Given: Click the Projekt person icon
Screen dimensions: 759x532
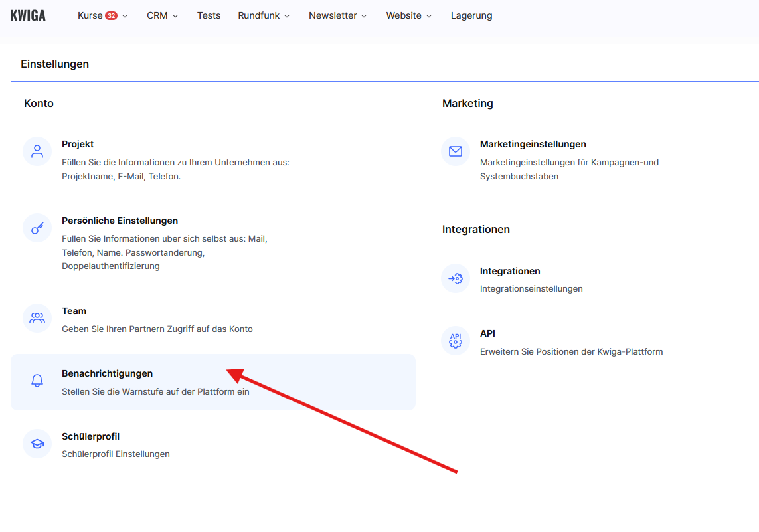Looking at the screenshot, I should (x=37, y=151).
